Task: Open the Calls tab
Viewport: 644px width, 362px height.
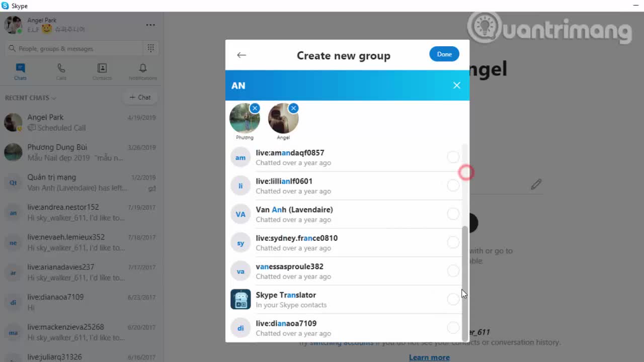Action: coord(61,71)
